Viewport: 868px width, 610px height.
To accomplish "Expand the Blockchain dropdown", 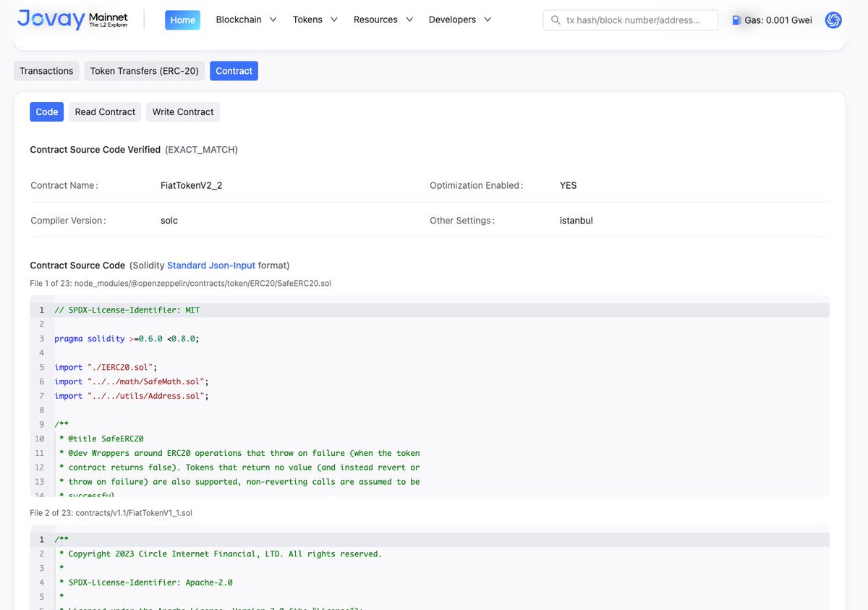I will coord(246,20).
